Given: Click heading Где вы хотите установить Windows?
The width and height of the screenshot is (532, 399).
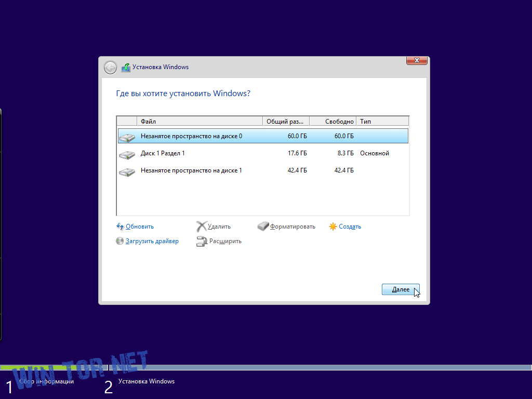Looking at the screenshot, I should pyautogui.click(x=183, y=94).
